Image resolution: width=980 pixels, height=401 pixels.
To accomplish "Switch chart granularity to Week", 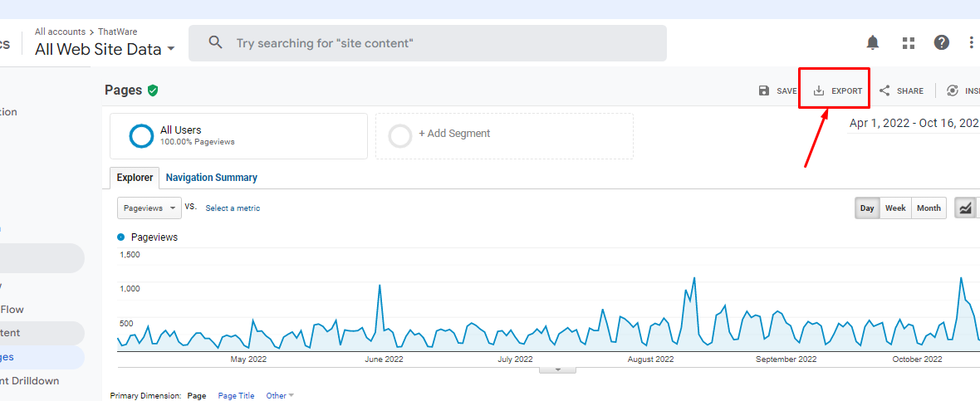I will click(895, 208).
